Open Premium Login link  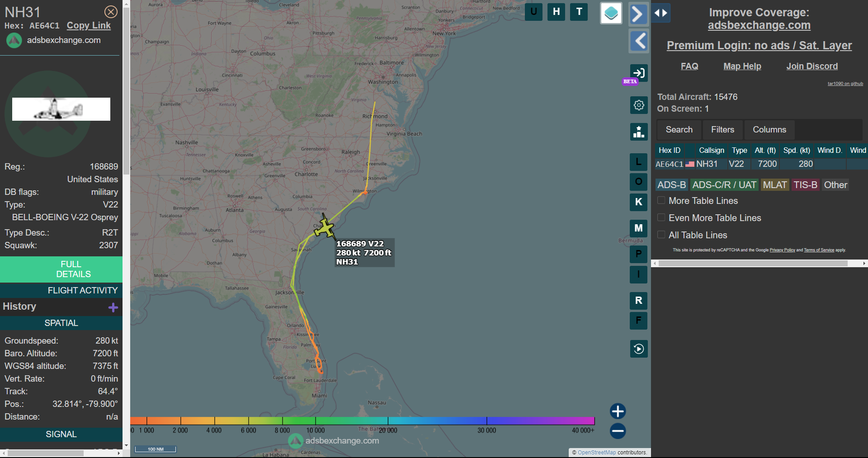pos(759,45)
